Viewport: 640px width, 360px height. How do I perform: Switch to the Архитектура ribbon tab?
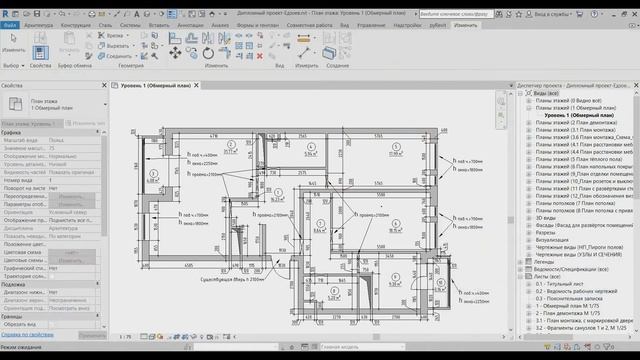click(x=38, y=25)
